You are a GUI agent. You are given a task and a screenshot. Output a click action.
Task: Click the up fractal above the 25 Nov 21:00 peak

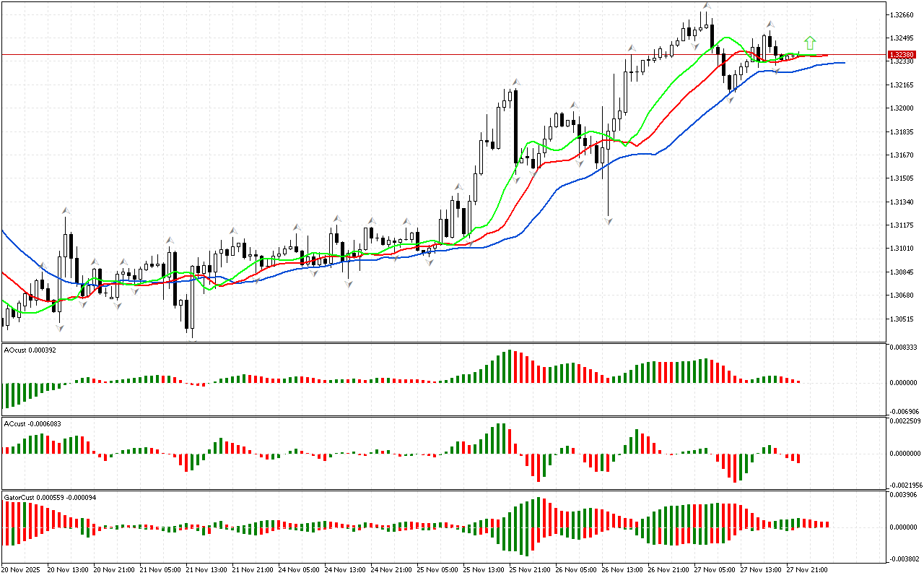coord(516,82)
